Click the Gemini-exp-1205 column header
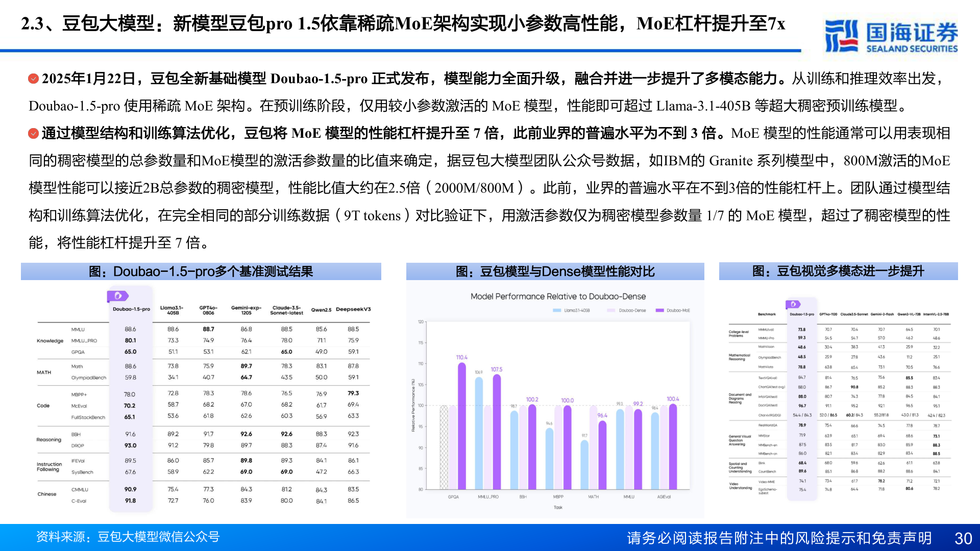Image resolution: width=980 pixels, height=551 pixels. coord(246,310)
